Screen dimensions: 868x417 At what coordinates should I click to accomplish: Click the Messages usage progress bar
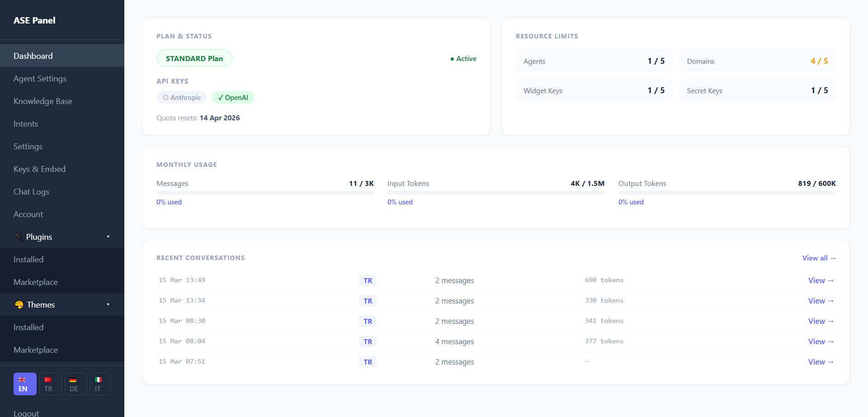coord(265,193)
